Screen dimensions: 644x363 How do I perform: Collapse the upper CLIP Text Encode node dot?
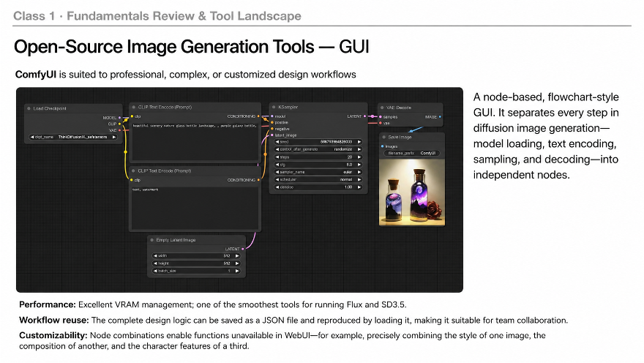133,107
